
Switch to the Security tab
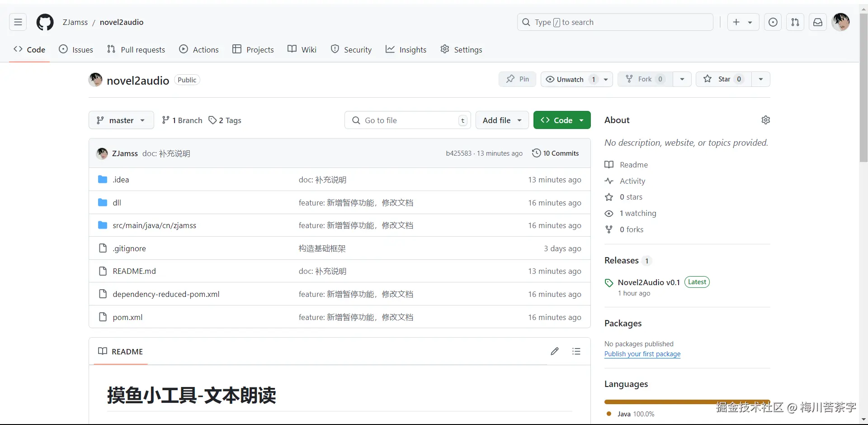tap(351, 50)
